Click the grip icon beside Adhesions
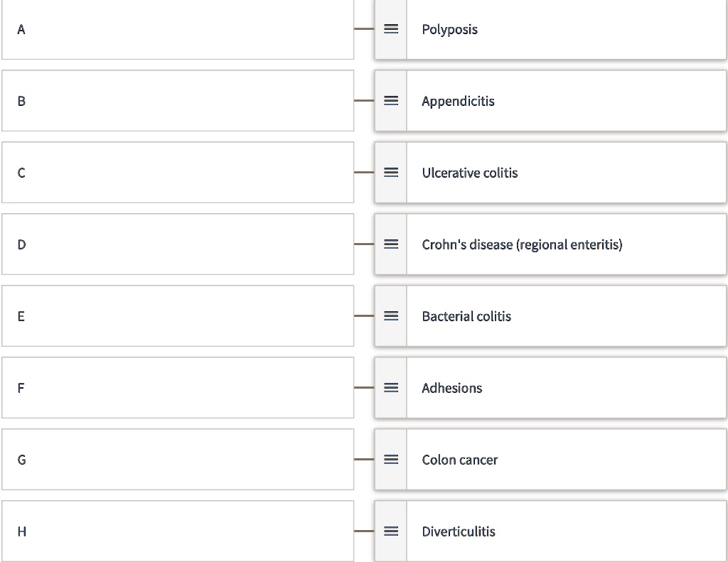 [x=390, y=388]
